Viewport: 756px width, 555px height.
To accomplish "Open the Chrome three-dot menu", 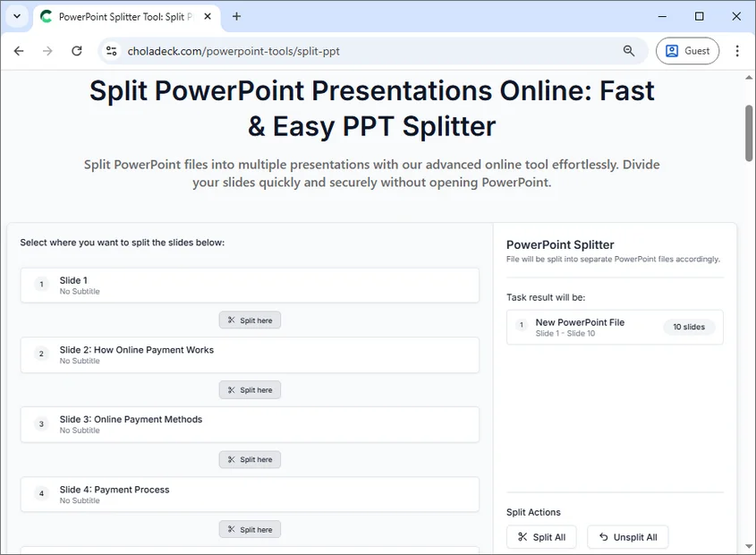I will [738, 51].
